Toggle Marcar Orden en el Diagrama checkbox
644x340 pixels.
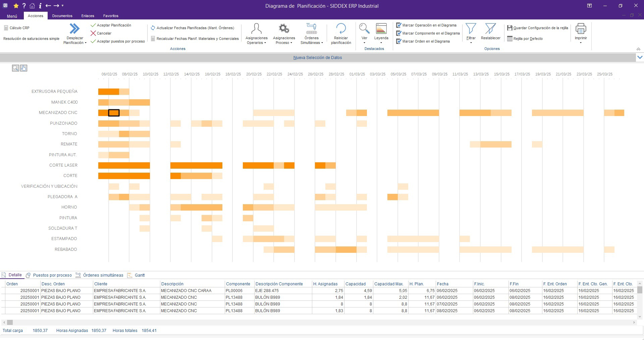click(x=399, y=41)
